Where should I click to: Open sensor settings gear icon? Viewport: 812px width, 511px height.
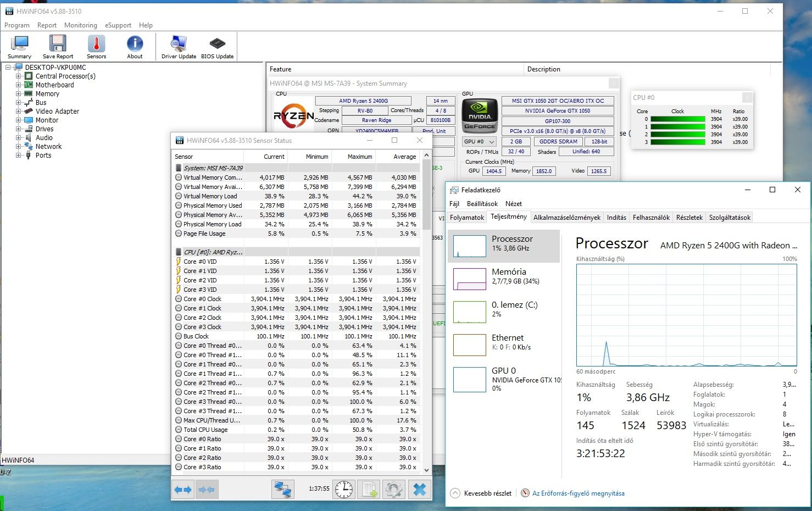click(x=393, y=489)
